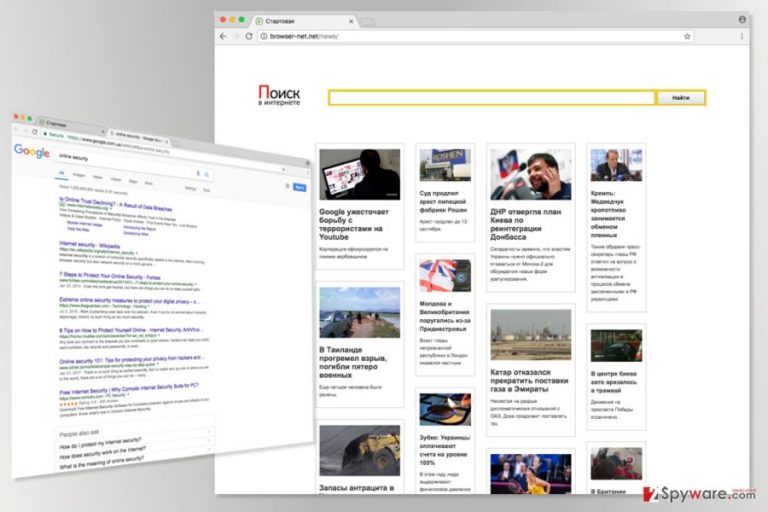Open the yellow excavator anthracite thumbnail
The height and width of the screenshot is (512, 768).
[360, 451]
